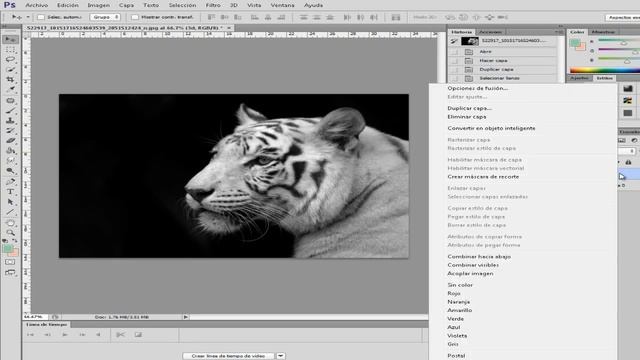The width and height of the screenshot is (640, 360).
Task: Switch to the Acciones tab
Action: 490,32
